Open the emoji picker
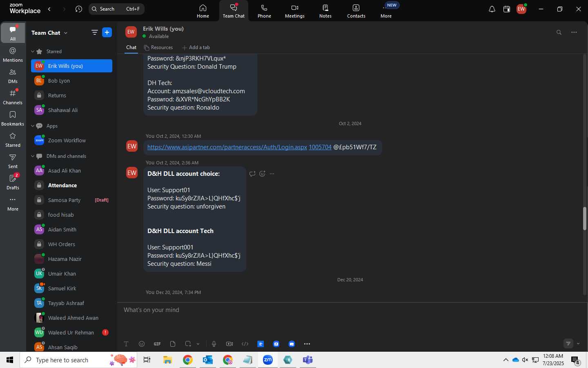This screenshot has height=368, width=588. (x=142, y=344)
